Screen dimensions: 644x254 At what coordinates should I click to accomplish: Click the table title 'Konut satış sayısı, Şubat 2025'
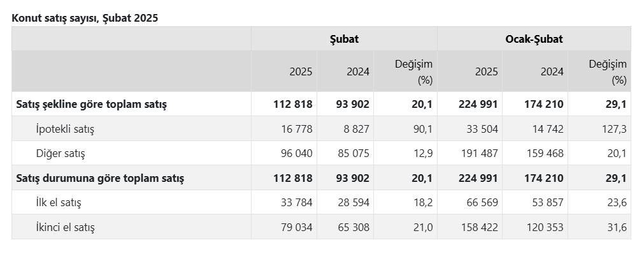(85, 18)
